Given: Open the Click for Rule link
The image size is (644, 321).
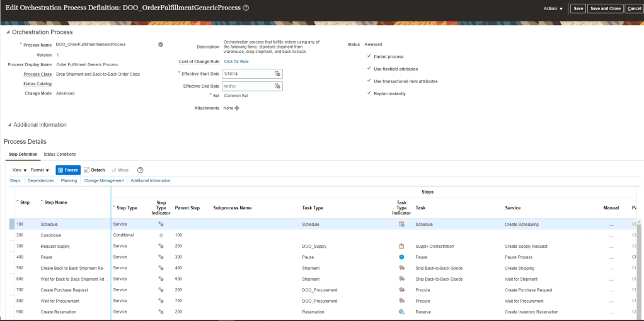Looking at the screenshot, I should 236,62.
